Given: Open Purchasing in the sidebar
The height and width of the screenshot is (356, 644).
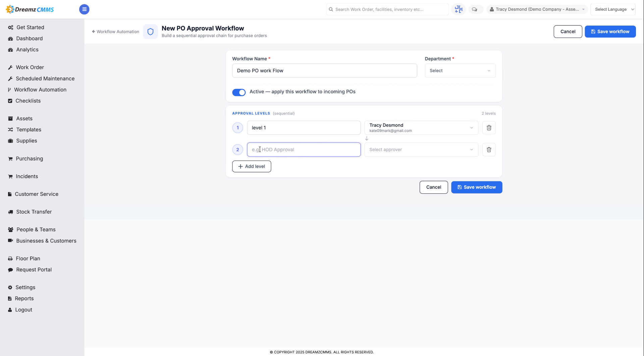Looking at the screenshot, I should click(x=29, y=159).
